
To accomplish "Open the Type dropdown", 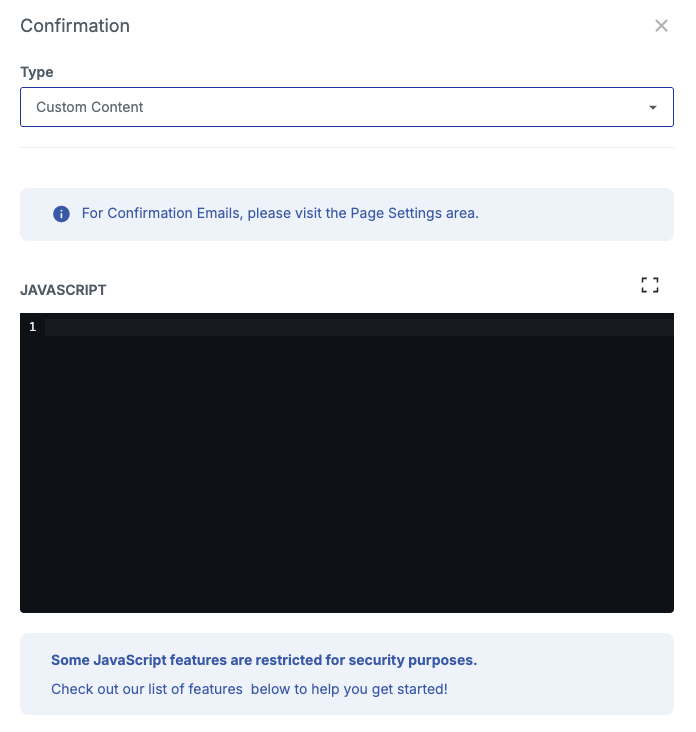I will [347, 107].
